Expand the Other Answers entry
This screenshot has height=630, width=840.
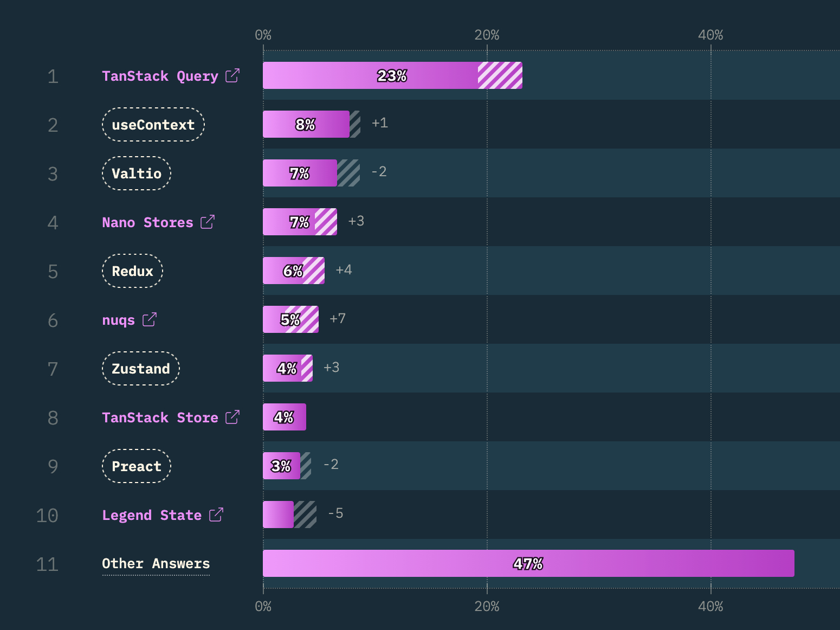[x=156, y=564]
